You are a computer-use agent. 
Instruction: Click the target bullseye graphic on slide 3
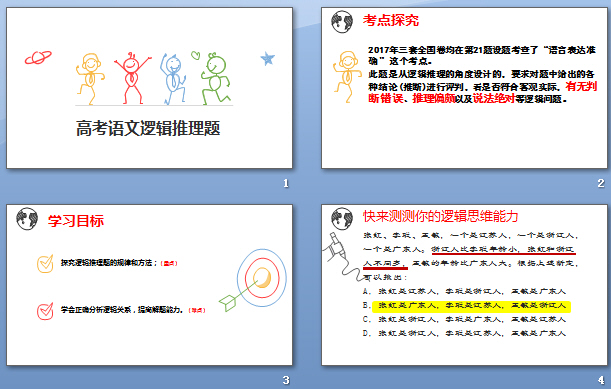click(261, 279)
